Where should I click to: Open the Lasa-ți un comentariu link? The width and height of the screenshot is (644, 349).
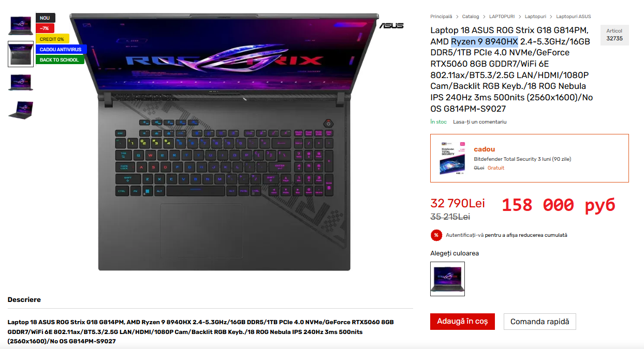coord(480,122)
